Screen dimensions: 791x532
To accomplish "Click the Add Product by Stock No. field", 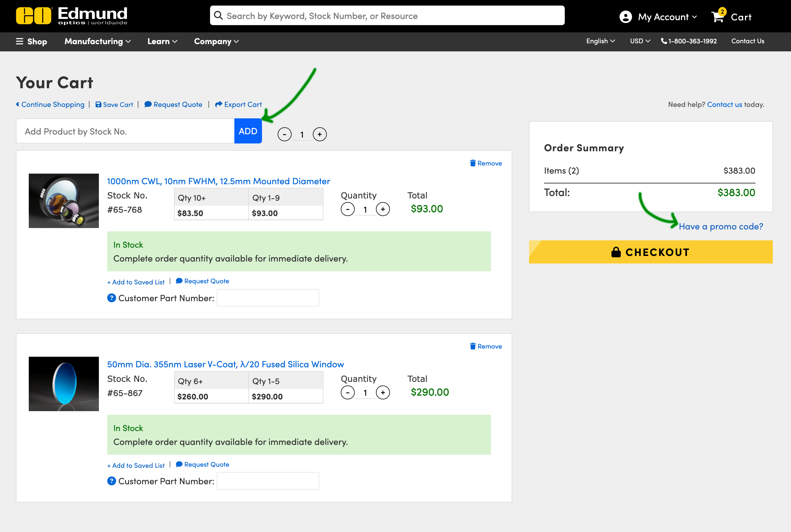I will (126, 131).
